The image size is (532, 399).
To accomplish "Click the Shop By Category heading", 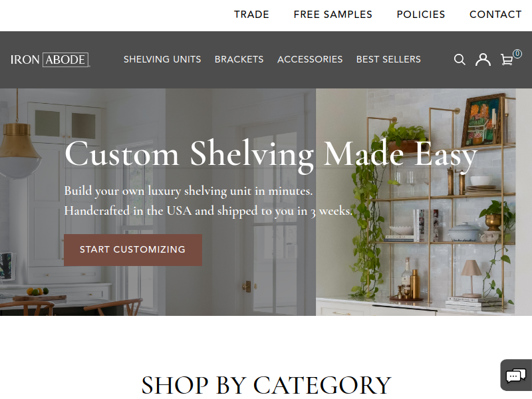I will [267, 385].
